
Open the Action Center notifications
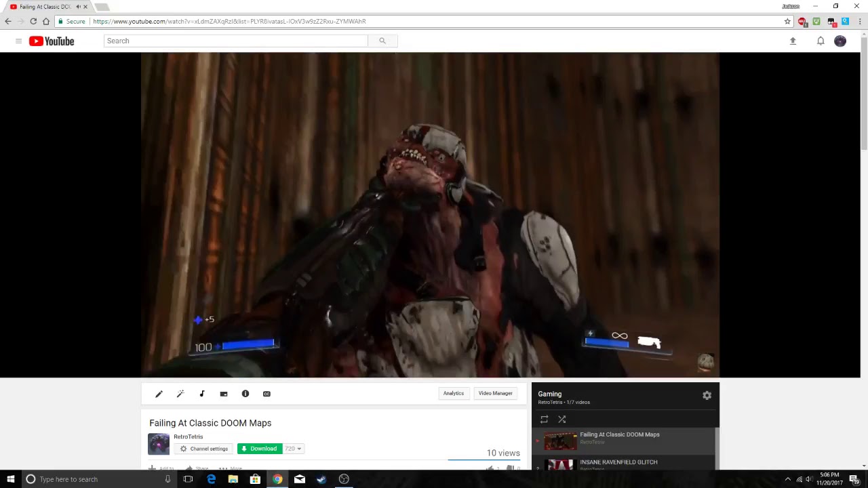(854, 479)
